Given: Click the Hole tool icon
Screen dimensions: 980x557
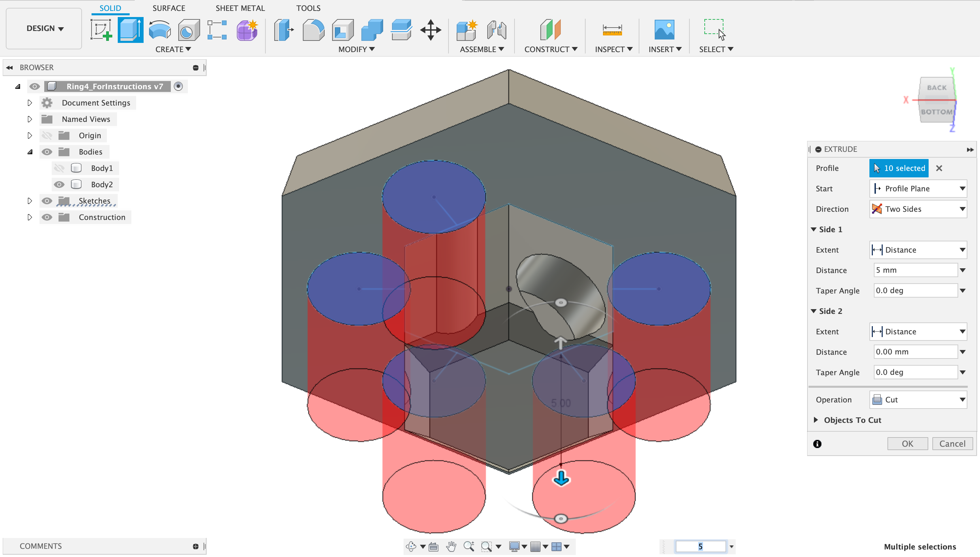Looking at the screenshot, I should point(189,30).
